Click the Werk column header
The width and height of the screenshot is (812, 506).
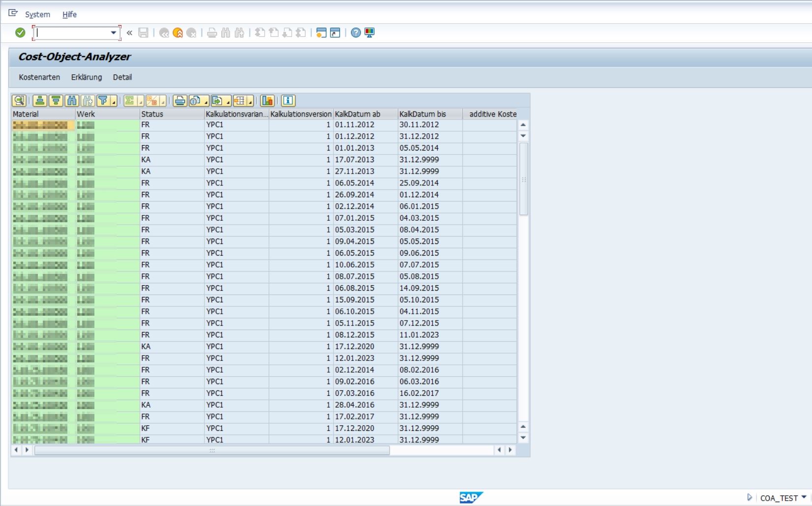(107, 114)
